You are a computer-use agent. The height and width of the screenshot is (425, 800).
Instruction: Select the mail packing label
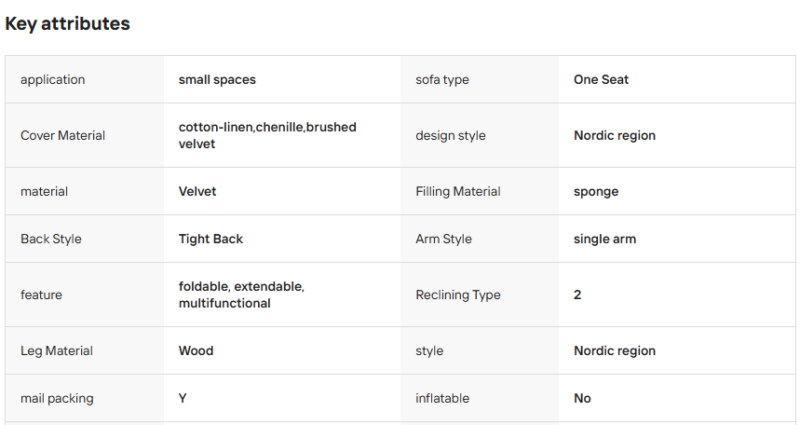tap(57, 398)
